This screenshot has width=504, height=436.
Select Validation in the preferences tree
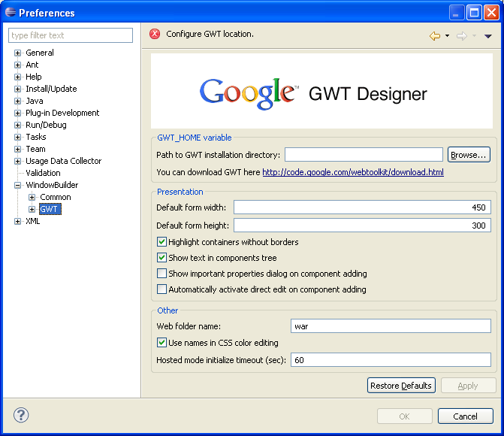pos(43,173)
